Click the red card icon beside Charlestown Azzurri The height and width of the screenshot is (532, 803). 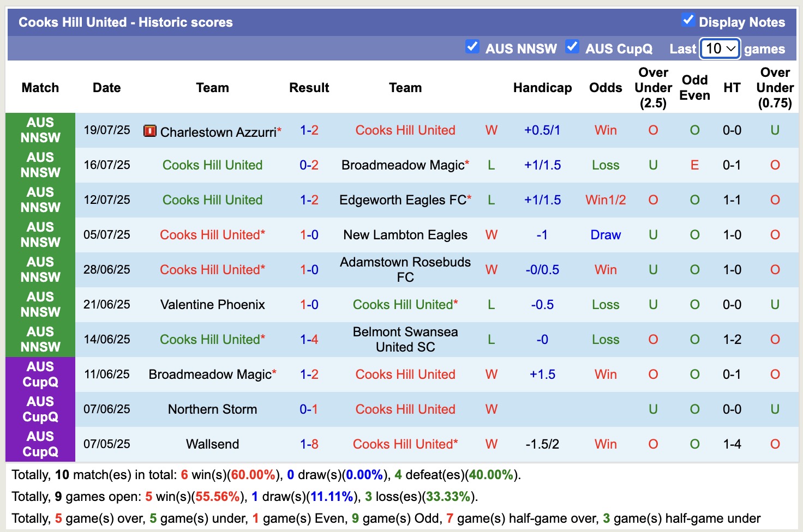(149, 131)
